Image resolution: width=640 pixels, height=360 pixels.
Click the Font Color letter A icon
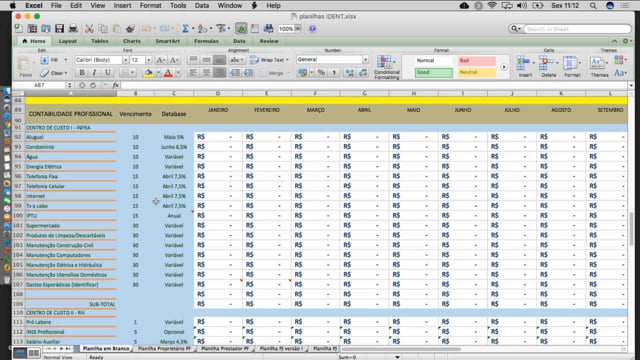(x=168, y=73)
